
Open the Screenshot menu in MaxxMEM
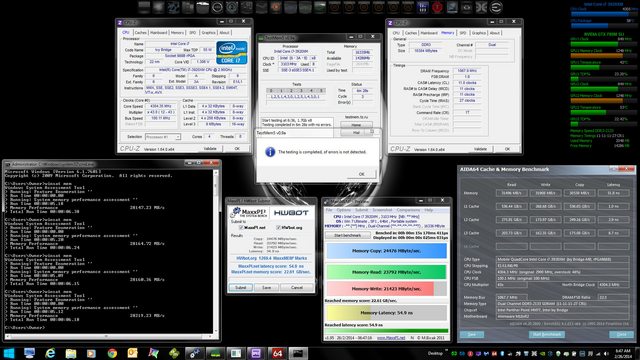382,210
